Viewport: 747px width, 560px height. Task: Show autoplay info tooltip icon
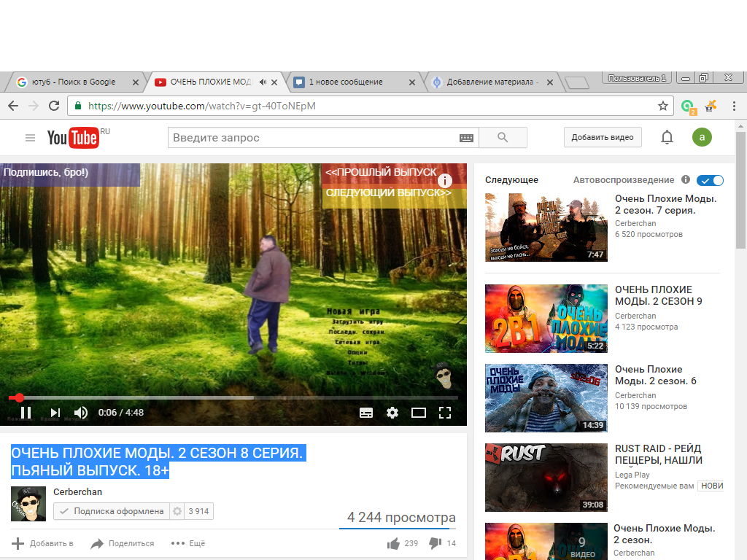[x=686, y=179]
